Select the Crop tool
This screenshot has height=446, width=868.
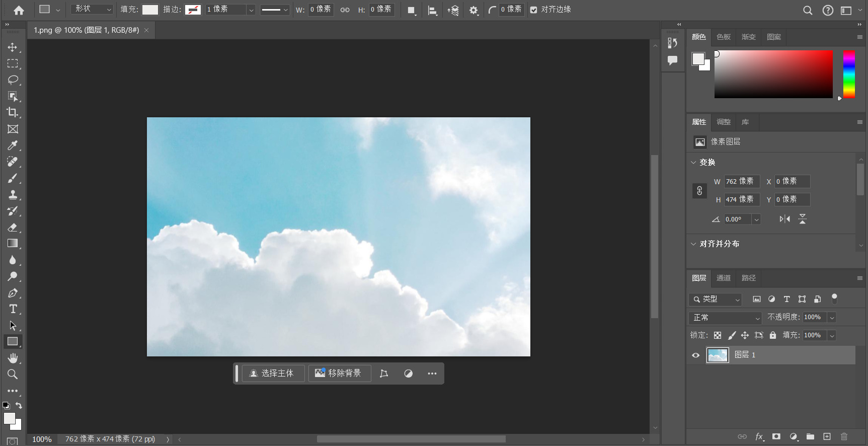(x=13, y=112)
